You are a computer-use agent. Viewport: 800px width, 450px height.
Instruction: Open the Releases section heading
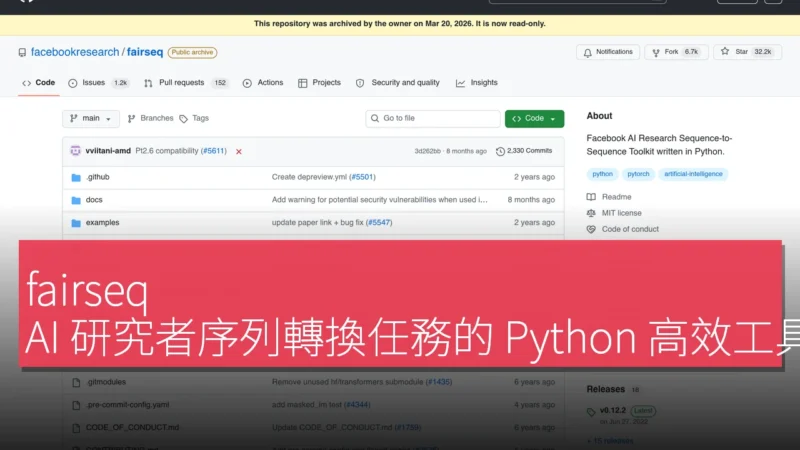[x=606, y=389]
